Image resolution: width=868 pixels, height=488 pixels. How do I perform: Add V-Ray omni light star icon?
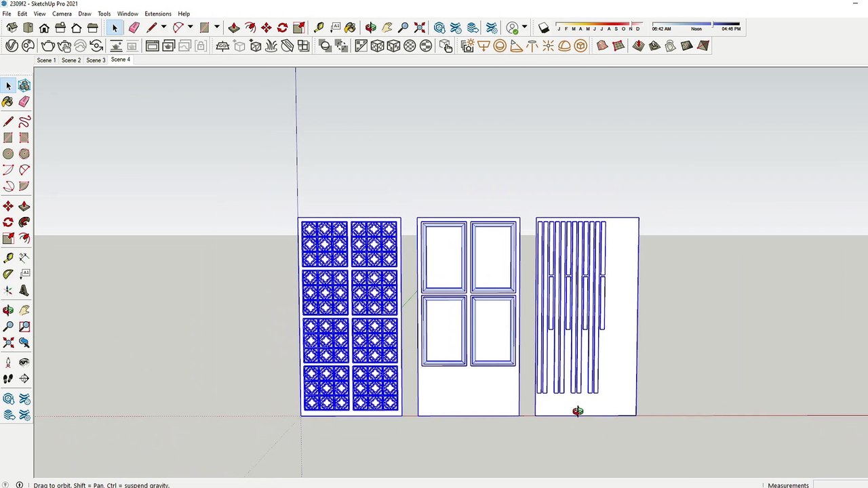548,45
